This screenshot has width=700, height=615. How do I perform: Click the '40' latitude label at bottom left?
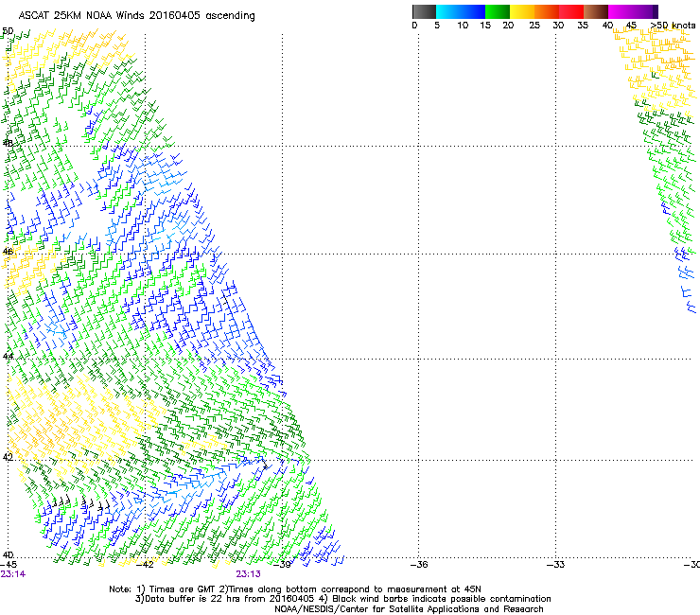[x=8, y=555]
